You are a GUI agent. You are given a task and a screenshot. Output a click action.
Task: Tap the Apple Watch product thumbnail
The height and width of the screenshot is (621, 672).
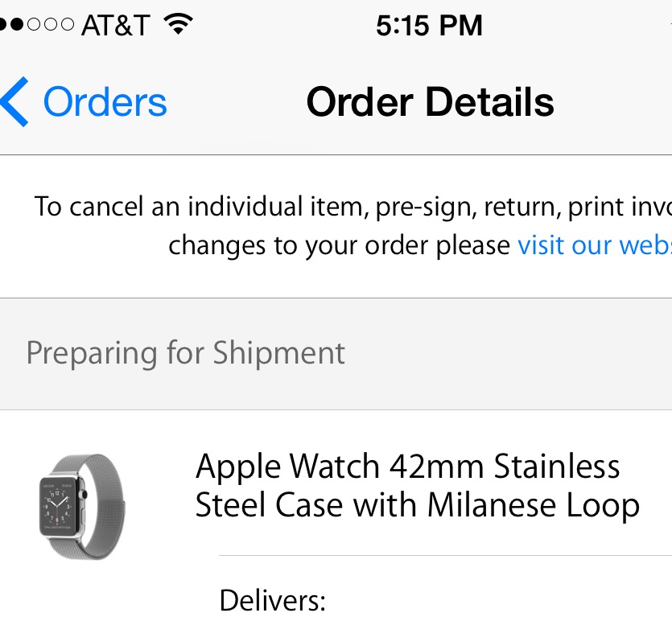(82, 507)
